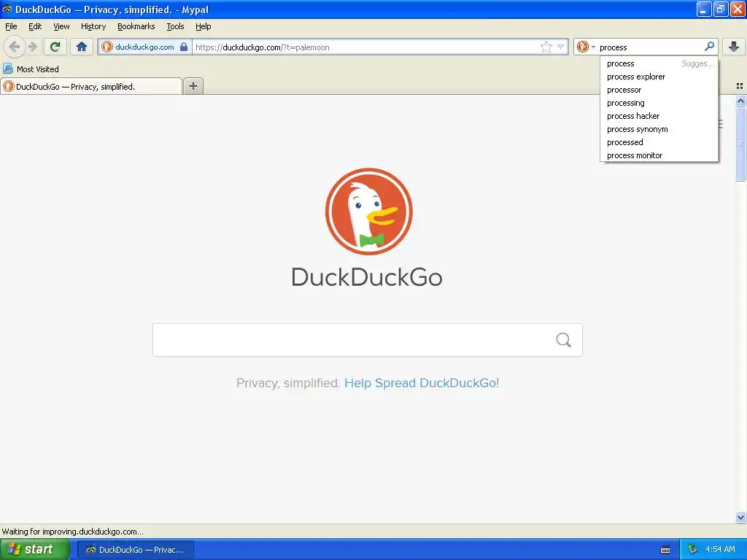Screen dimensions: 747x560
Task: Open the File menu
Action: coord(11,26)
